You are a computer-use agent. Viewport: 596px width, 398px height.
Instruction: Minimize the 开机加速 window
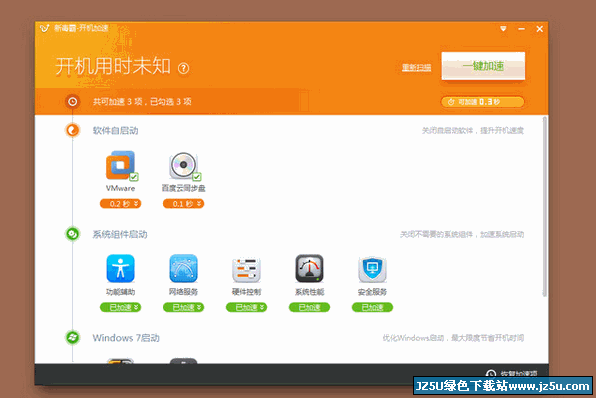(522, 29)
